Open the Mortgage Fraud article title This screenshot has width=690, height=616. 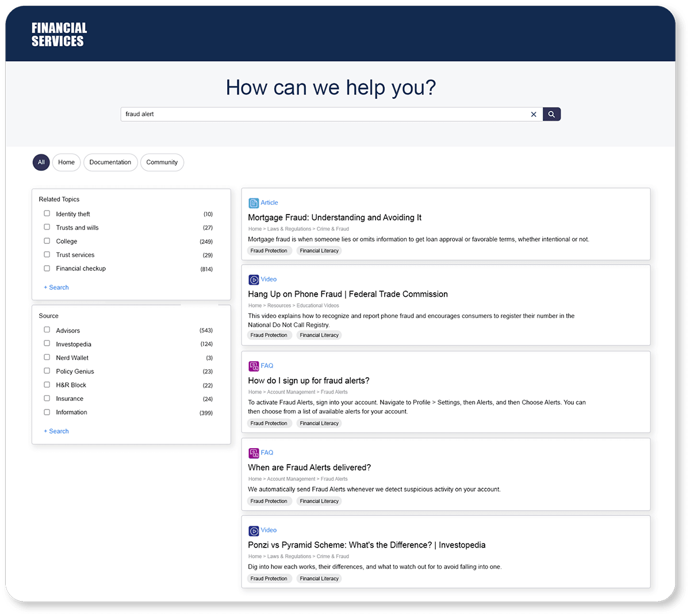335,217
